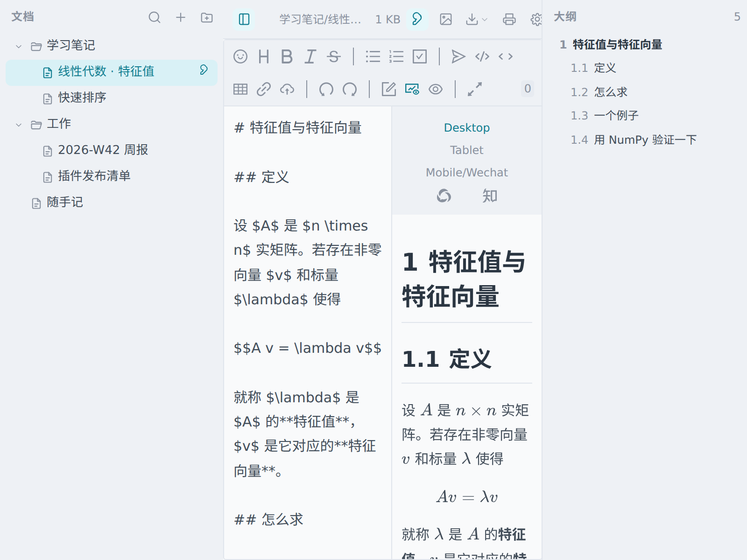Toggle the sidebar layout panel icon
This screenshot has width=747, height=560.
pos(244,19)
